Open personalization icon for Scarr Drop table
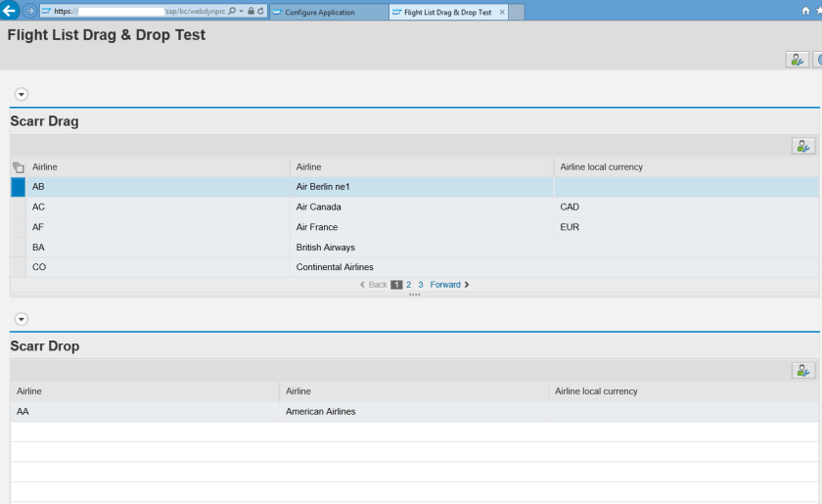 803,370
